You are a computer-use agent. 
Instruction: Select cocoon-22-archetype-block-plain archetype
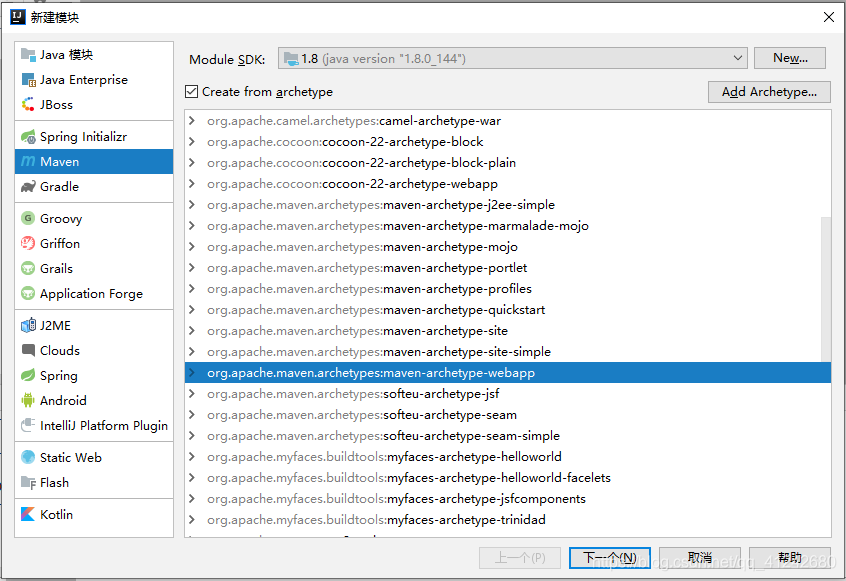[x=507, y=163]
